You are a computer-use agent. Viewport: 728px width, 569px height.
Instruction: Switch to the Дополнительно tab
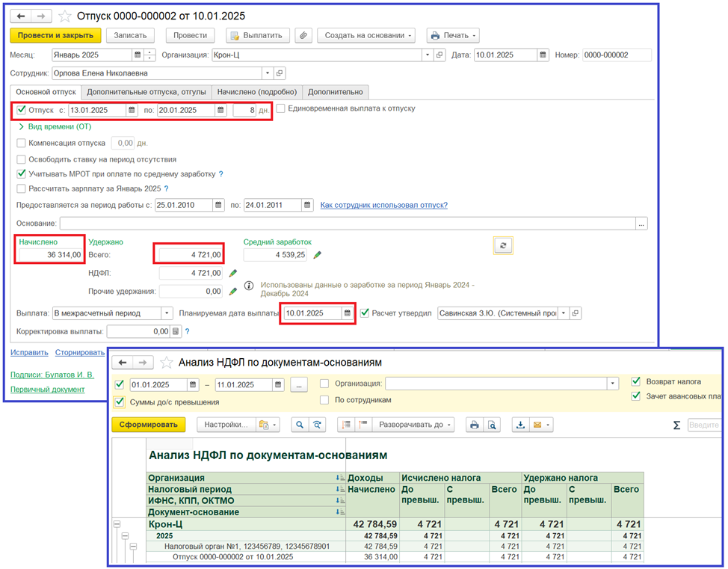click(x=335, y=92)
